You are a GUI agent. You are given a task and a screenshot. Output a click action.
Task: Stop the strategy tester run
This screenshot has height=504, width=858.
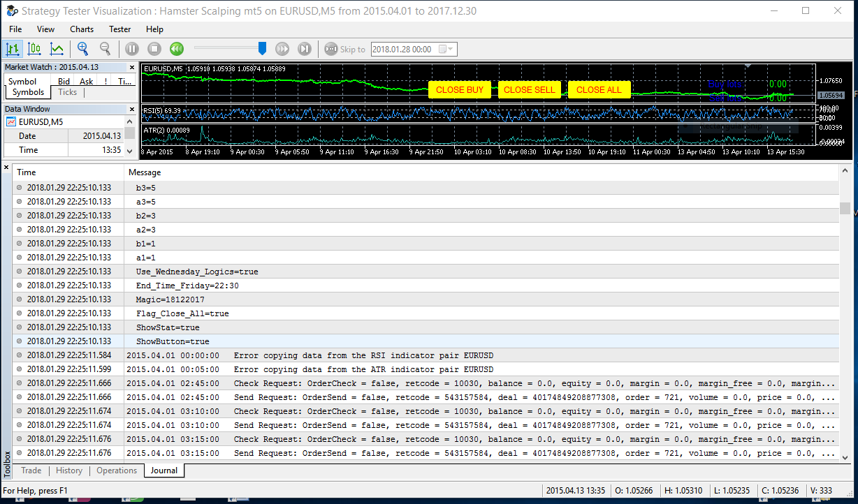click(x=154, y=49)
